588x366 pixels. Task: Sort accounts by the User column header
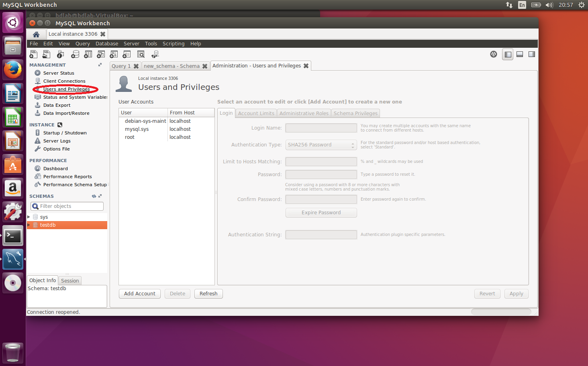tap(143, 113)
